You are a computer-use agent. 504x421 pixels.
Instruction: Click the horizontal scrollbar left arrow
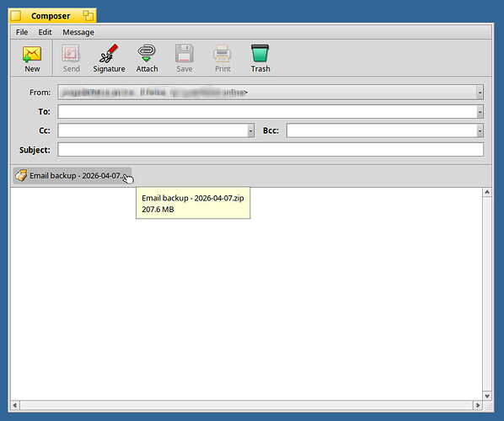[15, 405]
